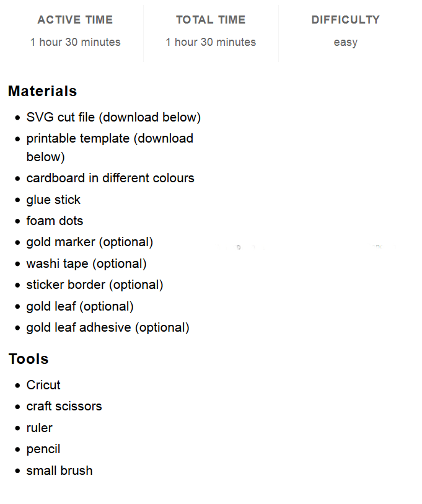Click the SVG cut file list item
This screenshot has width=422, height=504.
(x=113, y=117)
